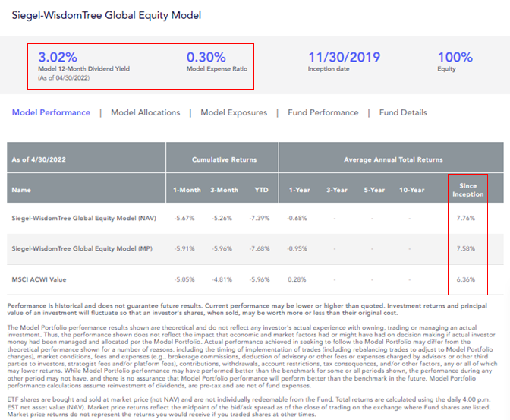Click the ETF shares are bought and sold paragraph

click(249, 407)
